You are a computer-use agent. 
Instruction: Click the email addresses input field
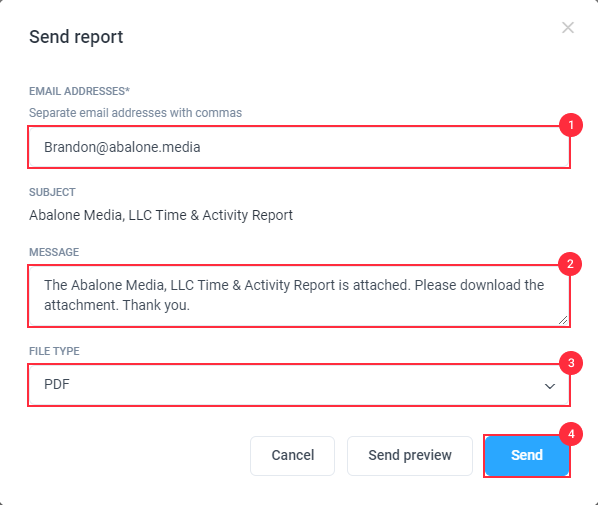(x=299, y=147)
